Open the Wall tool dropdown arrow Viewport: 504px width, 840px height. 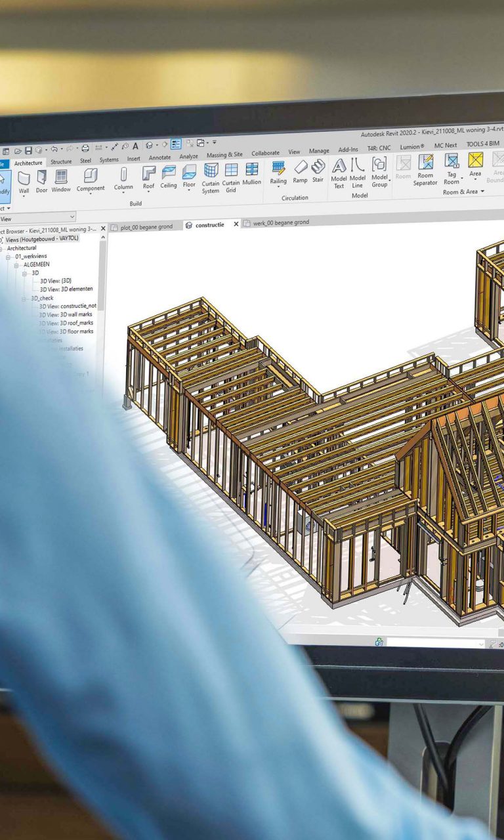24,196
